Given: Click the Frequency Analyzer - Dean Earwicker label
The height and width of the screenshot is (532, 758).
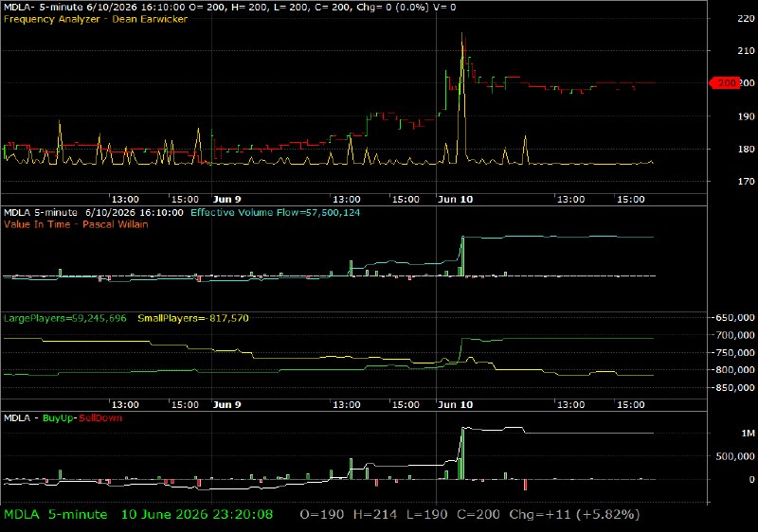Looking at the screenshot, I should [x=96, y=19].
